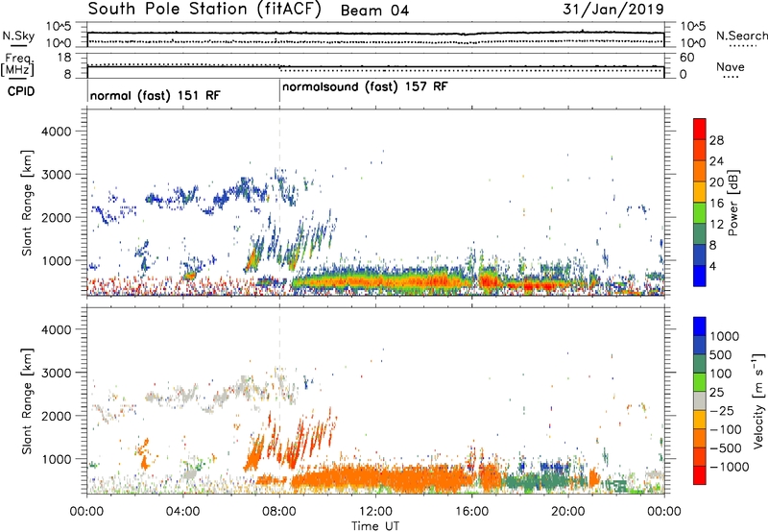Click the "16:00" time tick label
This screenshot has height=532, width=768.
472,512
